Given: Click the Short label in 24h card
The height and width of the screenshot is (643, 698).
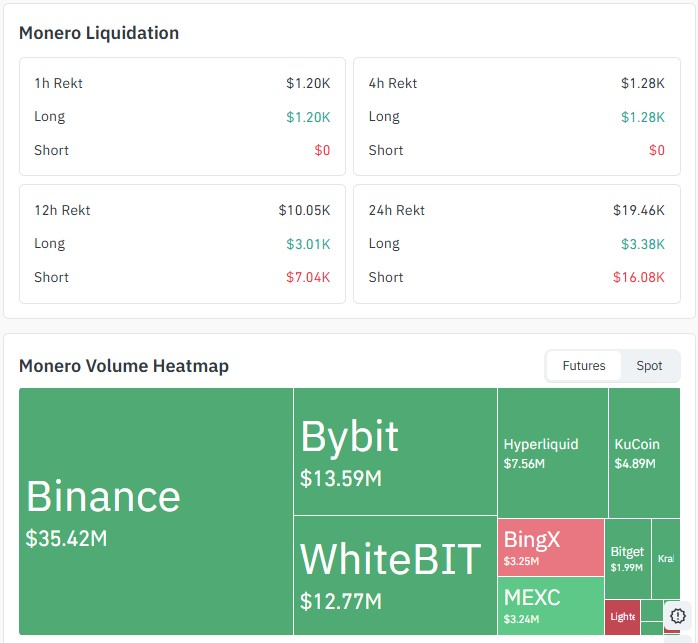Looking at the screenshot, I should [x=386, y=277].
